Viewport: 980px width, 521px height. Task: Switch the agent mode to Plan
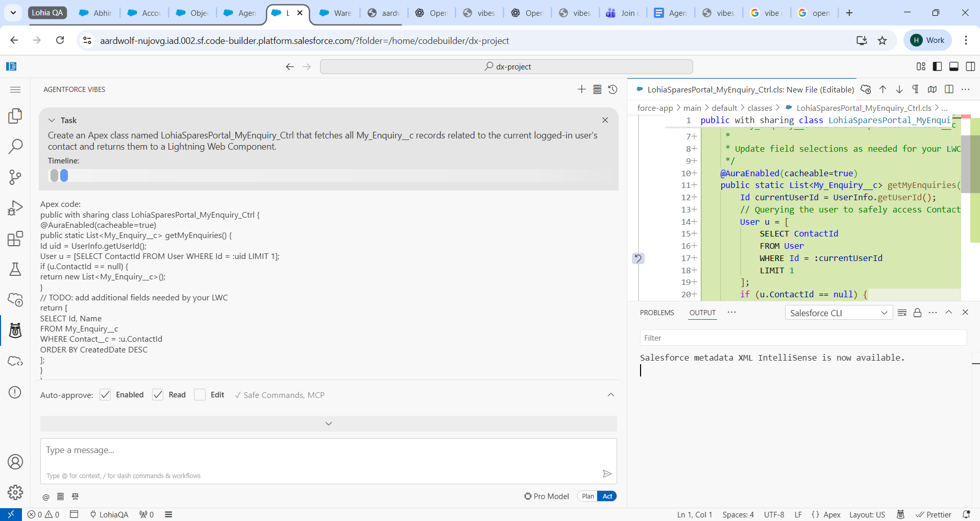coord(587,496)
